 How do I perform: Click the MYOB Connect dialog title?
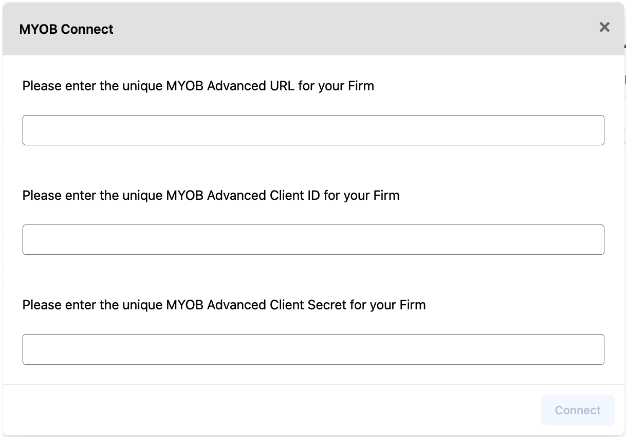tap(66, 29)
